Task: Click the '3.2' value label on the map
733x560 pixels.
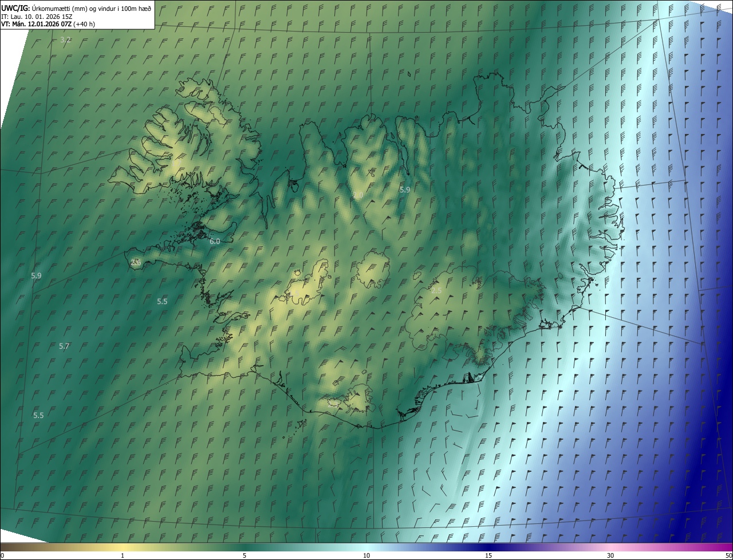Action: pos(65,40)
